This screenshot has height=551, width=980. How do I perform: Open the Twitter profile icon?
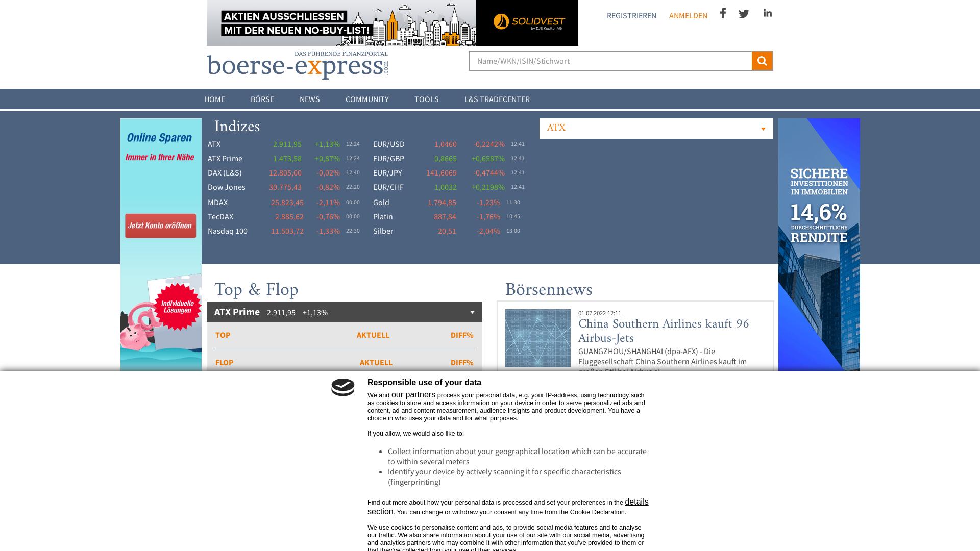744,14
